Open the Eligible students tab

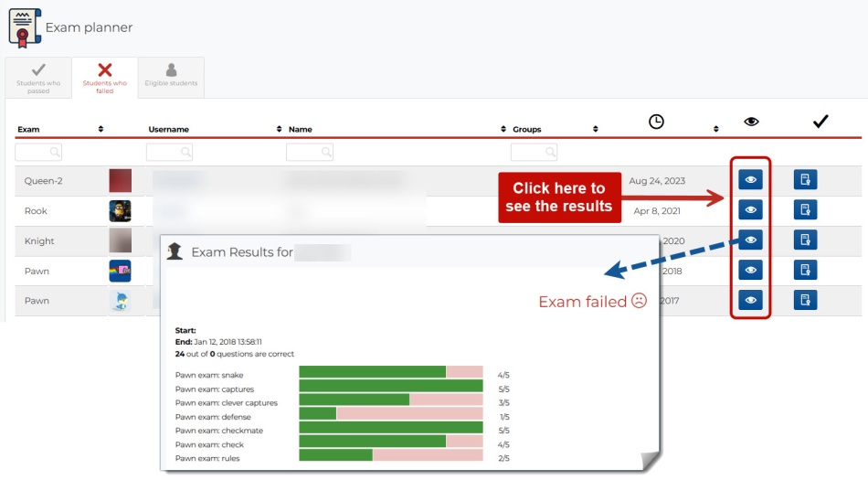(171, 78)
